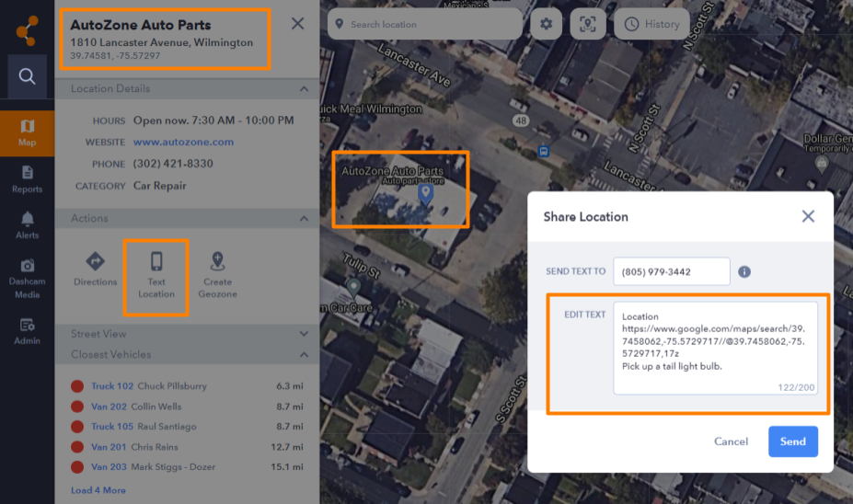Click the AutoZone map pin marker
This screenshot has width=853, height=504.
coord(425,193)
